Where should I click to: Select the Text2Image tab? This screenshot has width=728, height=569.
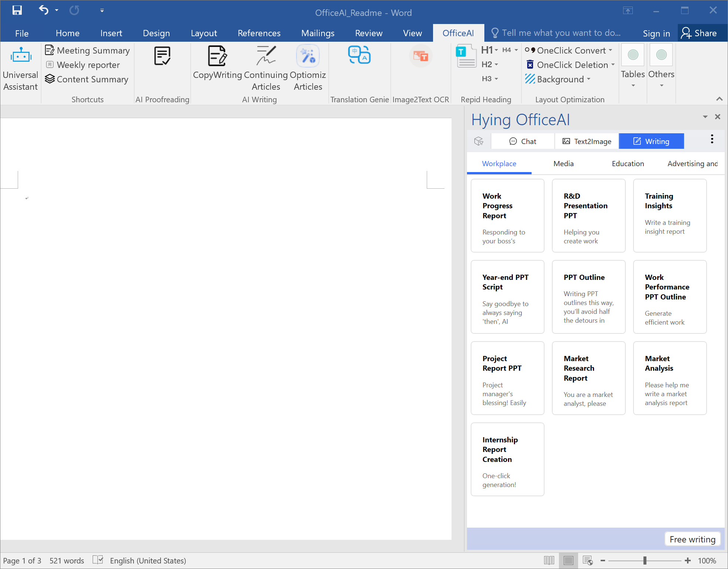(587, 141)
